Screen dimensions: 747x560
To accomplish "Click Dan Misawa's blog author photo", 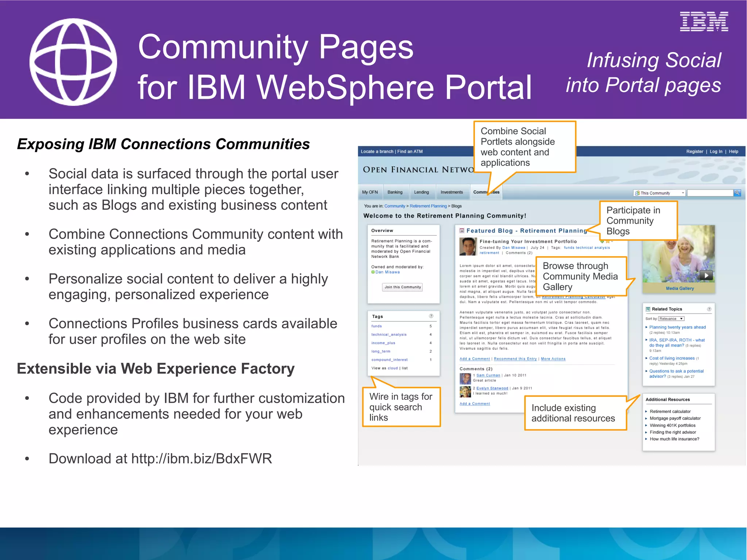I will pos(468,247).
